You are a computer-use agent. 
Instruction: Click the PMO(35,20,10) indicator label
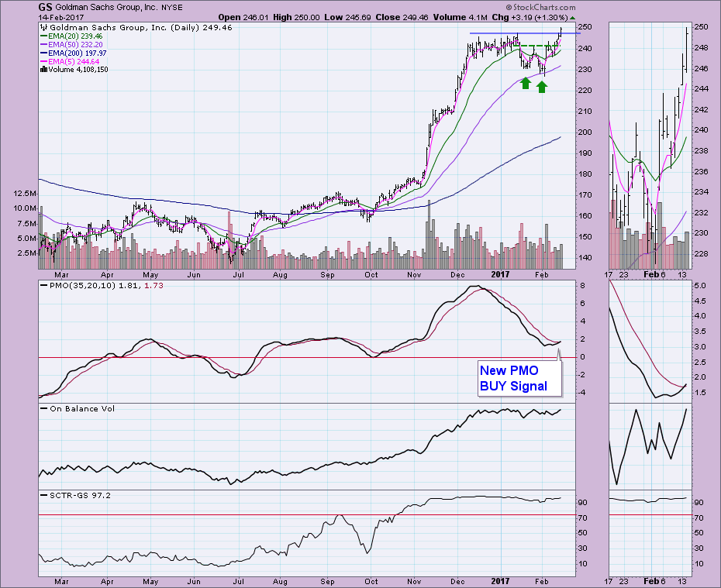[x=82, y=285]
